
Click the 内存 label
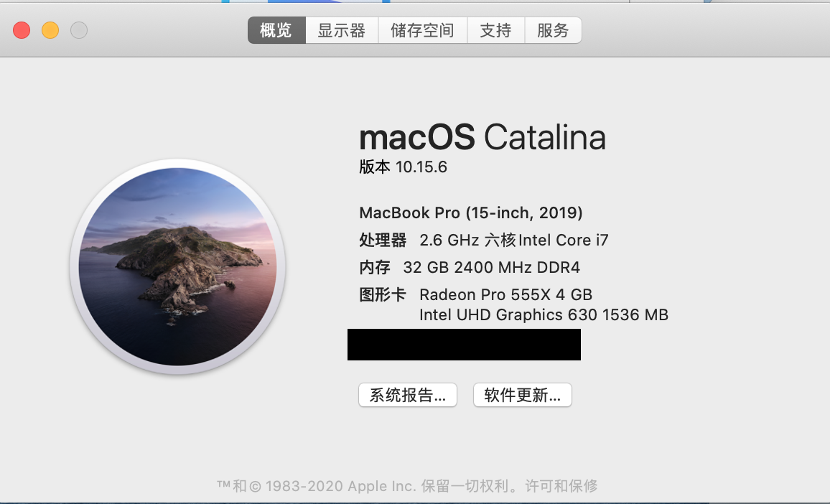point(375,267)
